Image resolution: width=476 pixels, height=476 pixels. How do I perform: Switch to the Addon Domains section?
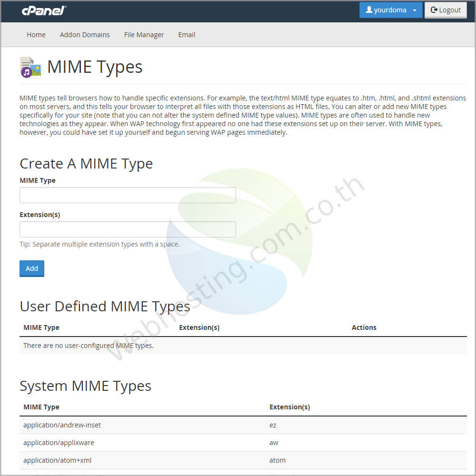click(85, 34)
